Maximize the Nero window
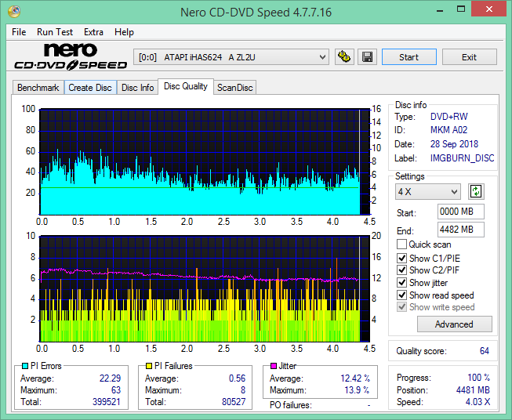 point(461,9)
